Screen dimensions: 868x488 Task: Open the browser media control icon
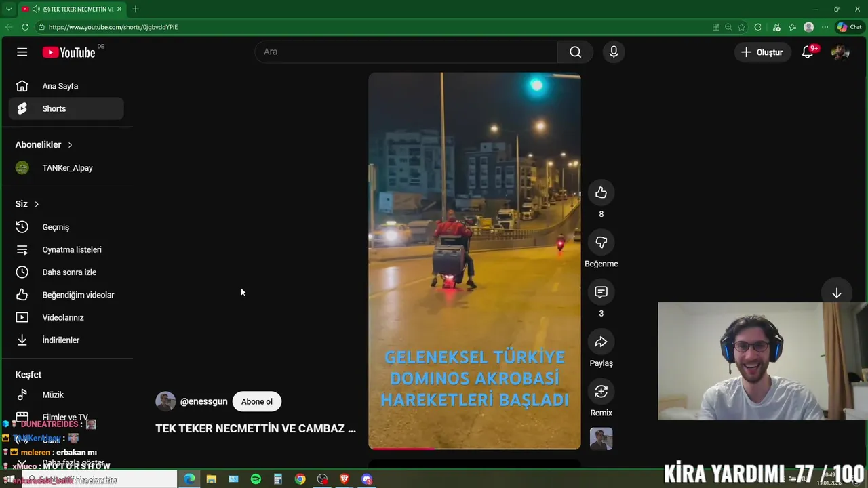click(x=776, y=27)
